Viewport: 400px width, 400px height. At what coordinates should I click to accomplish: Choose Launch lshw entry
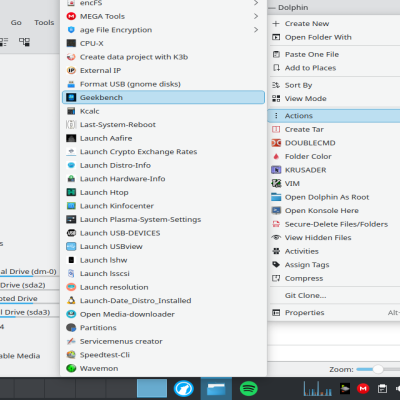point(163,260)
